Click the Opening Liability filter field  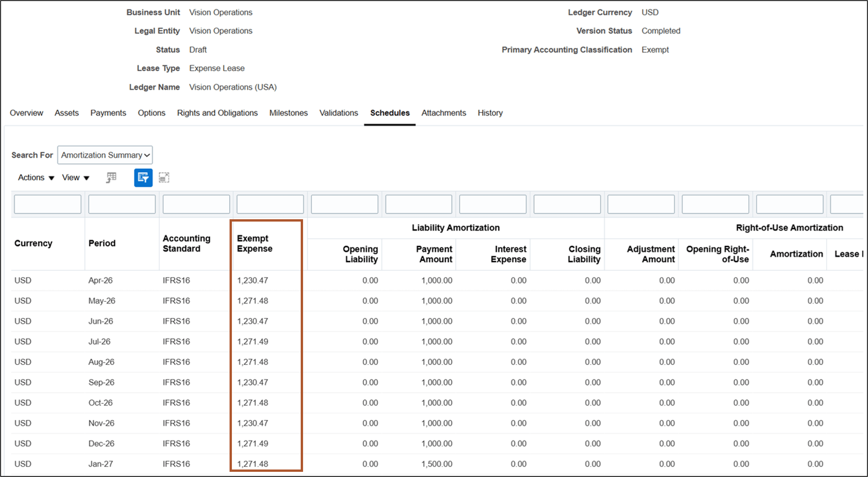[344, 204]
